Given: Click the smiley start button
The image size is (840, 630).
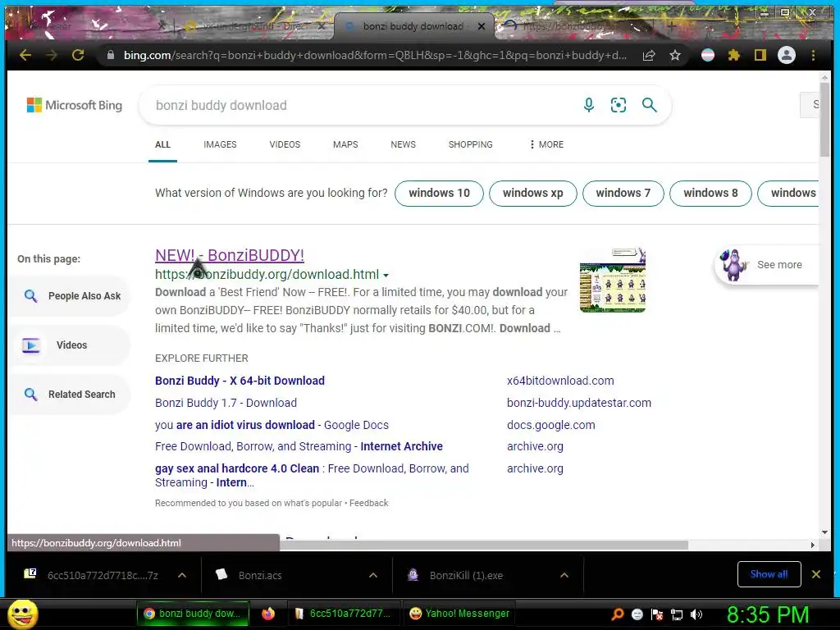Looking at the screenshot, I should tap(22, 614).
